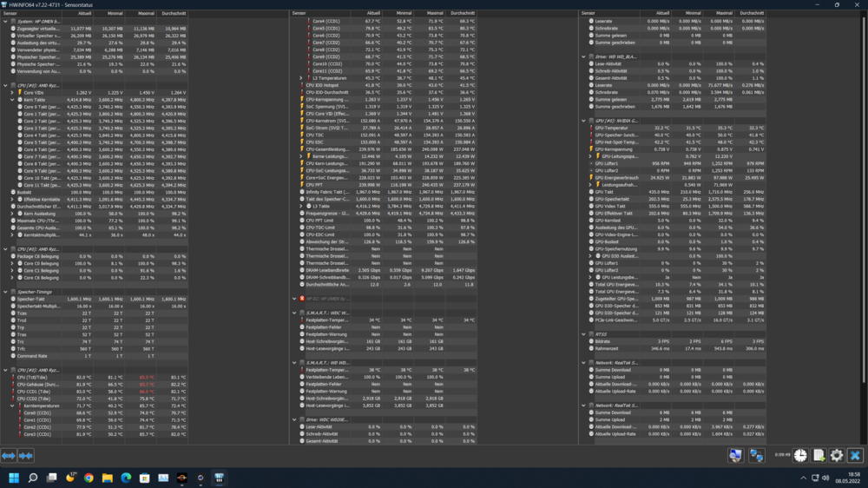Open the sensor summary monitor icon
The image size is (868, 488).
[x=735, y=455]
